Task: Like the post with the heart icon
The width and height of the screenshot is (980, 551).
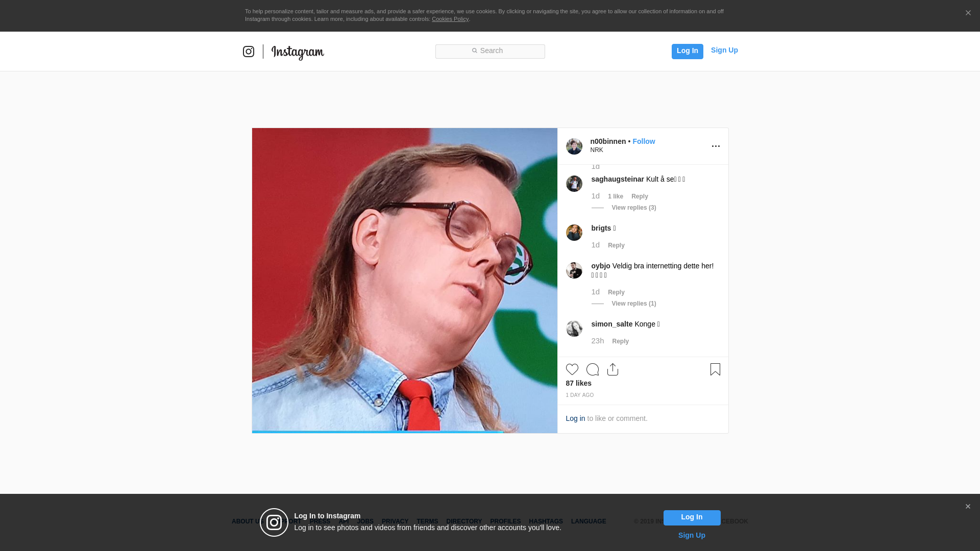Action: click(572, 369)
